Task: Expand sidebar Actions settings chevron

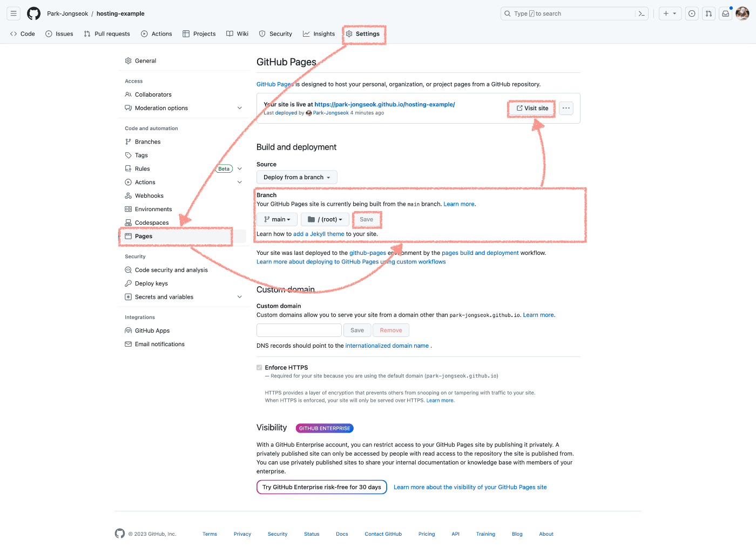Action: [x=240, y=183]
